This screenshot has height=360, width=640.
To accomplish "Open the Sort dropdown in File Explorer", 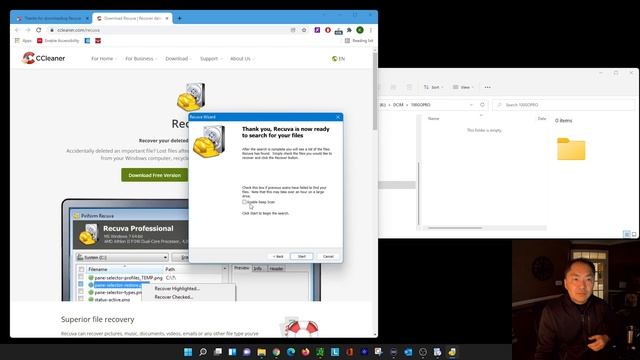I will 433,87.
